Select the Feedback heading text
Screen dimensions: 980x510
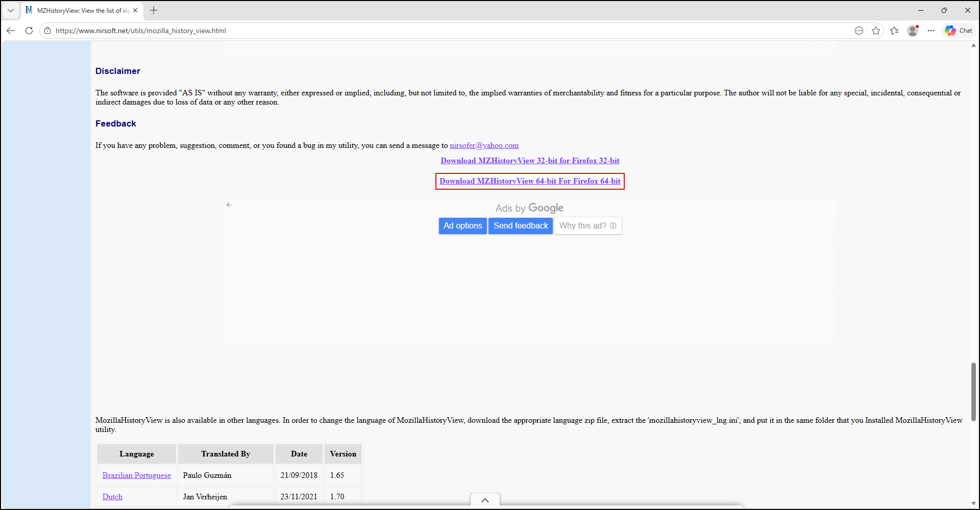tap(116, 124)
